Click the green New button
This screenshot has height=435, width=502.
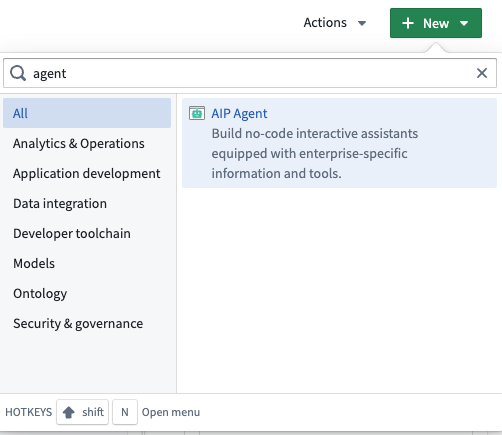click(x=436, y=23)
